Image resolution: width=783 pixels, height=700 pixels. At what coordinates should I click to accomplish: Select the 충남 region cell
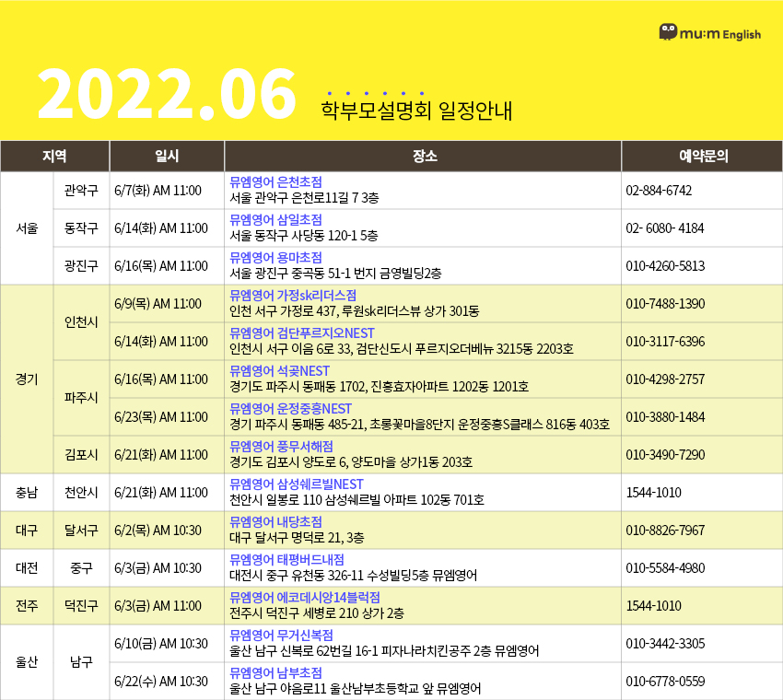coord(27,493)
